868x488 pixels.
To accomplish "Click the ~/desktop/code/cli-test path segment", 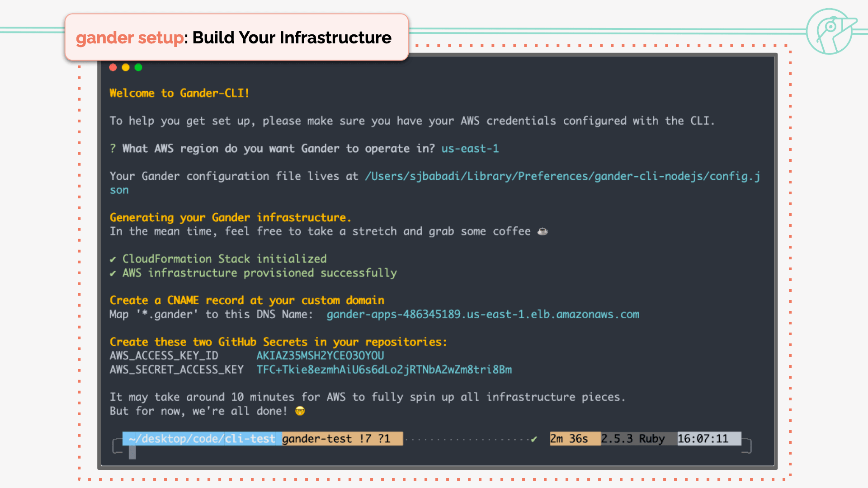I will 201,439.
